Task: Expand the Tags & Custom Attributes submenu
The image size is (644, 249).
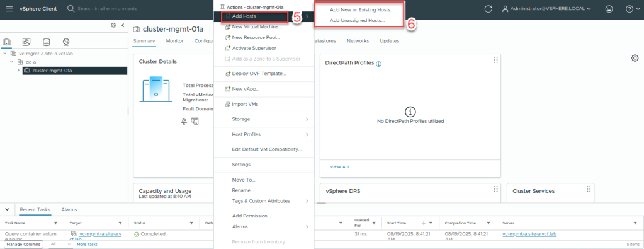Action: pyautogui.click(x=264, y=201)
